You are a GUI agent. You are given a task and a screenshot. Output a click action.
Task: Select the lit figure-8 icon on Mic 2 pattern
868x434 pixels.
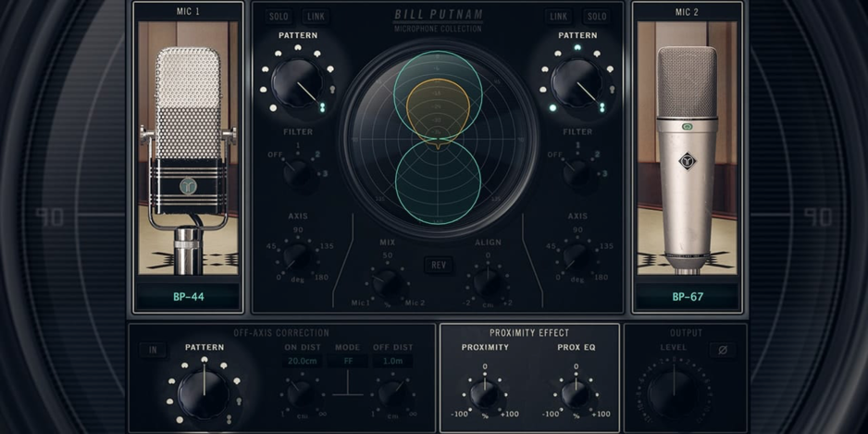point(601,106)
